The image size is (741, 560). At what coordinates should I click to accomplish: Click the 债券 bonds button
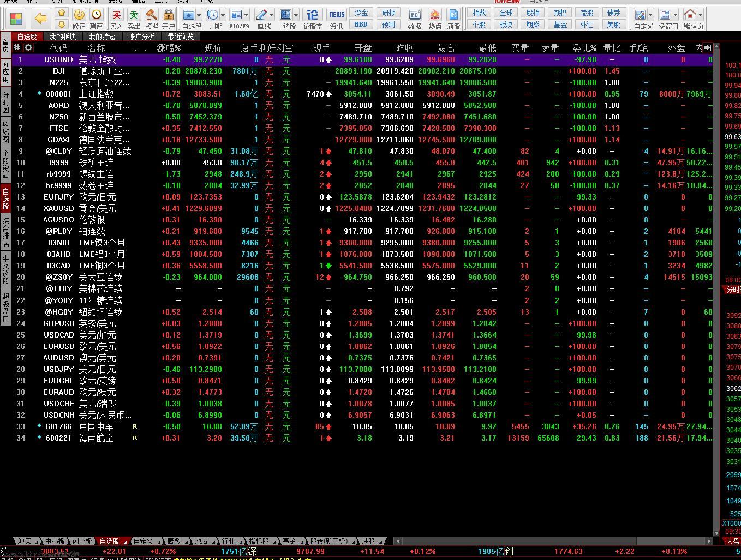[613, 13]
